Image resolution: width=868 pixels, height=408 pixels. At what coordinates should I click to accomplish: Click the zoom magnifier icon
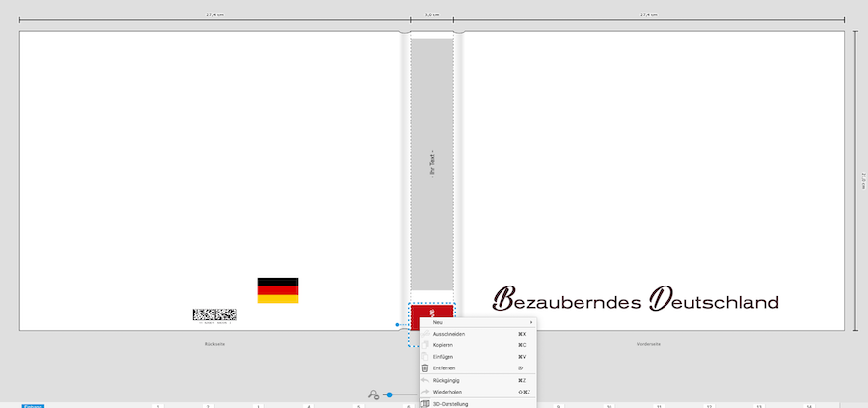point(373,394)
